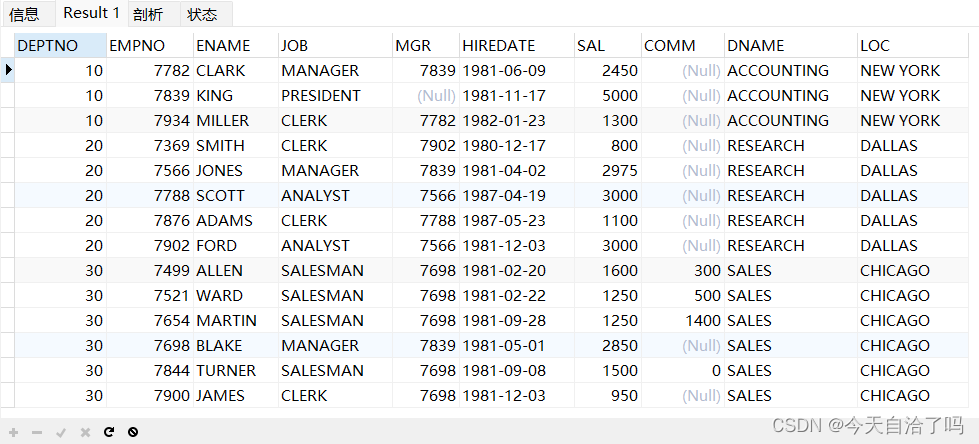979x444 pixels.
Task: Click the stop icon in bottom toolbar
Action: tap(132, 432)
